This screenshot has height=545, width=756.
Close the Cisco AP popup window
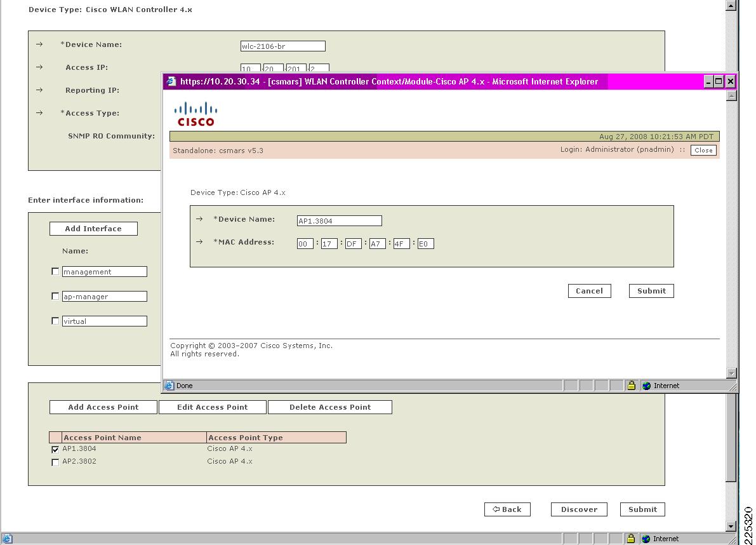731,81
